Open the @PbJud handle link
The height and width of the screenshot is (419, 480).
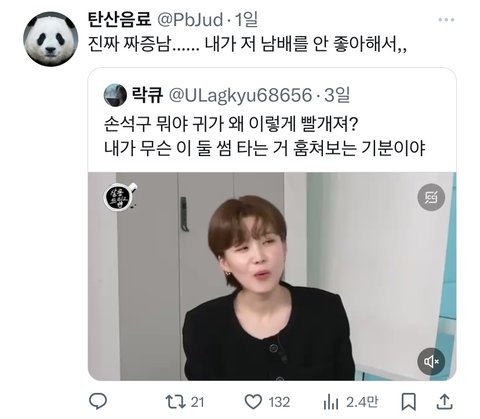[190, 20]
